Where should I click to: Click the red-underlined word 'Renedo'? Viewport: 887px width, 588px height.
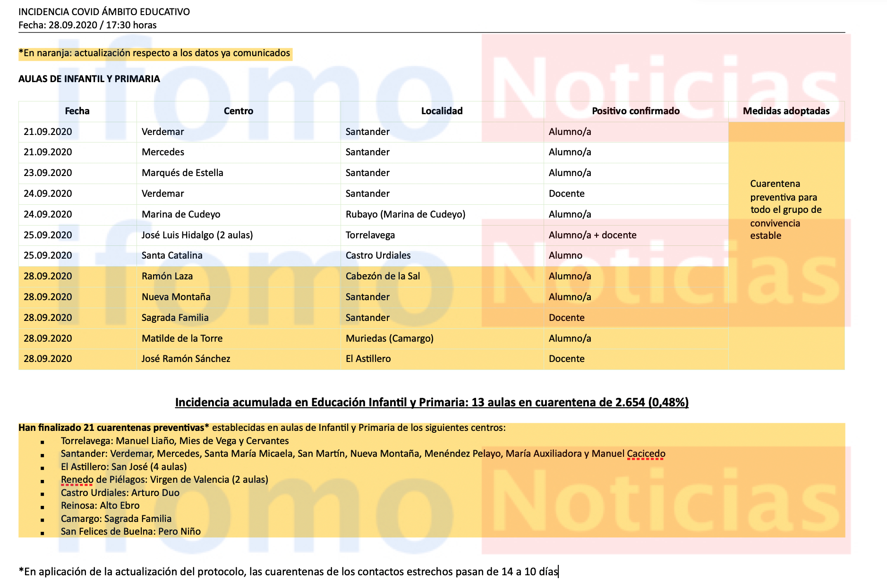pos(77,479)
